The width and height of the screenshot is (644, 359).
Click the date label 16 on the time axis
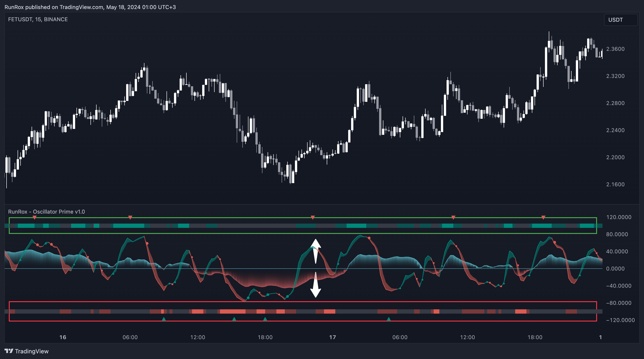(x=63, y=337)
